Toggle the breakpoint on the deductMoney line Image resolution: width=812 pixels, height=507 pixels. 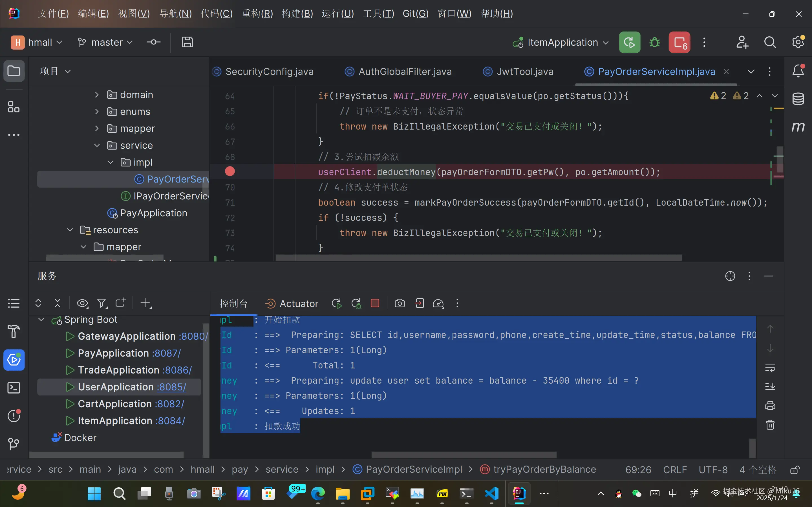click(230, 172)
